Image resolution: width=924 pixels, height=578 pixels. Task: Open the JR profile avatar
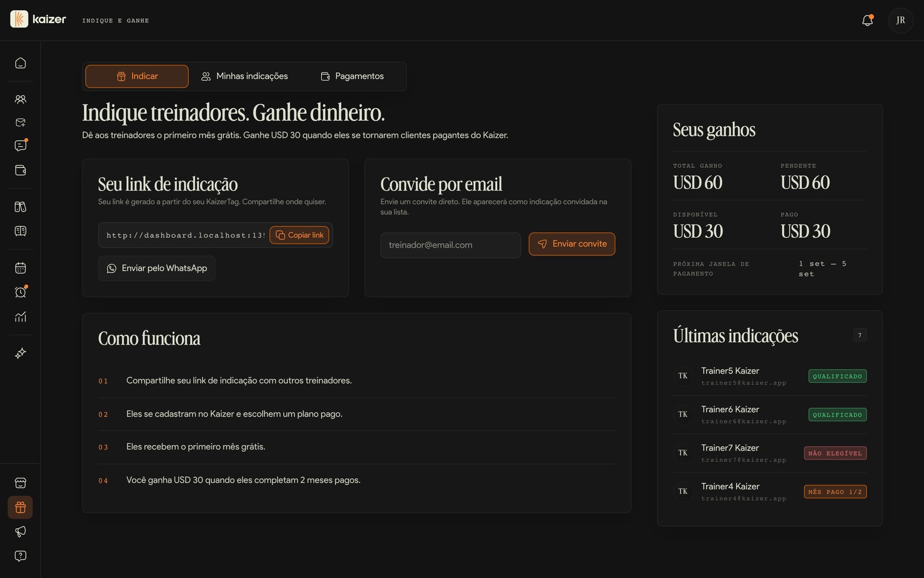pos(900,20)
